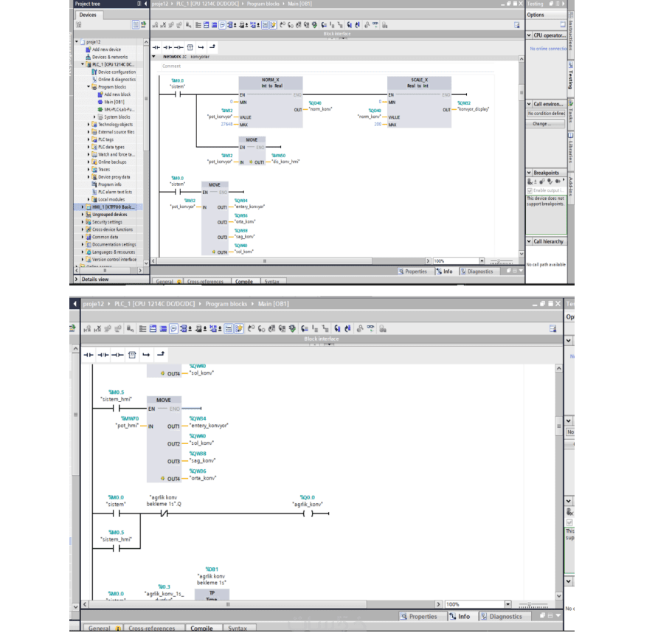Toggle free comments speech-bubble icon in lower toolbar
Viewport: 655px width, 644px height.
pos(174,329)
